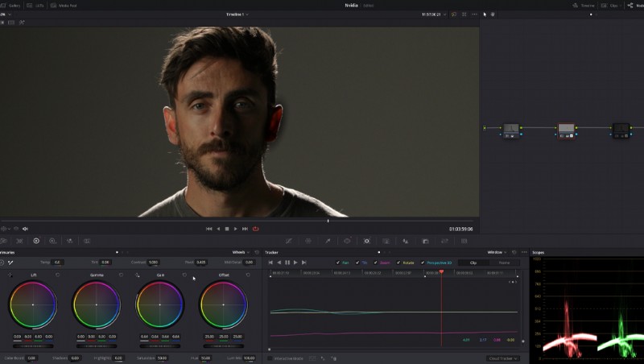Click the Saturation value field

163,358
